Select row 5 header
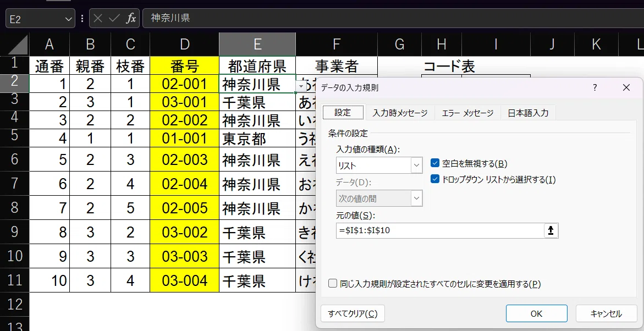Viewport: 644px width, 331px height. pos(14,138)
